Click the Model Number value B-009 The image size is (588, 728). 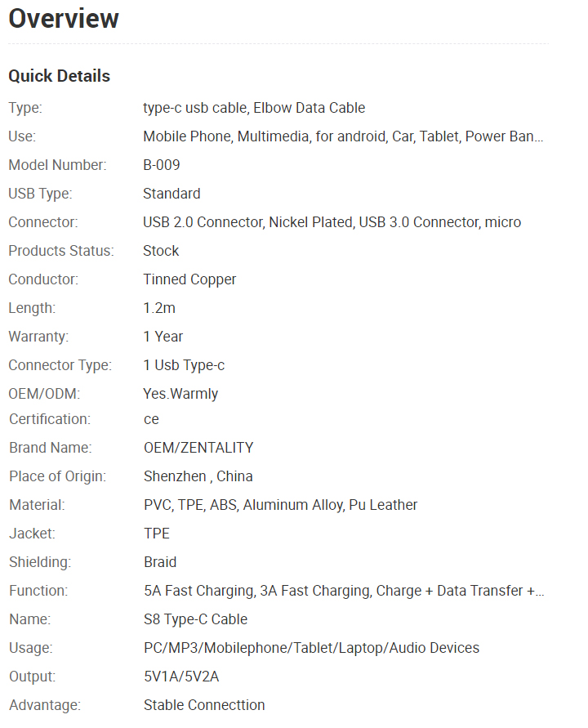162,165
